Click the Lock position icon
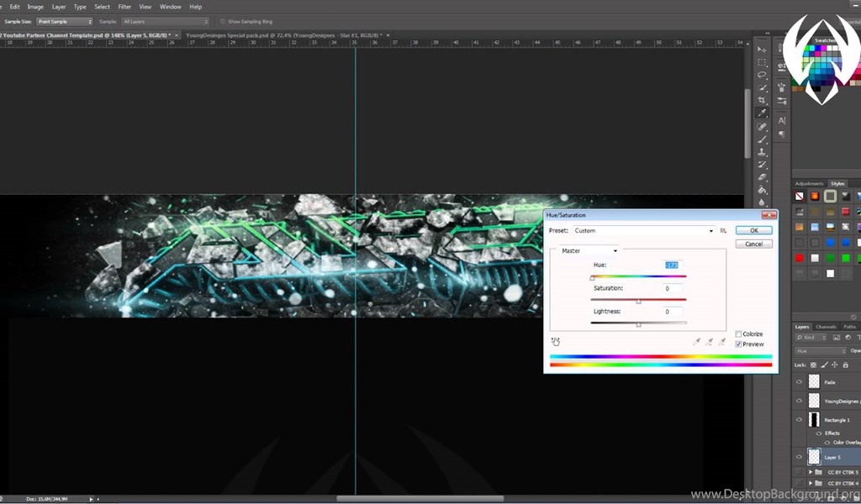 pos(835,365)
